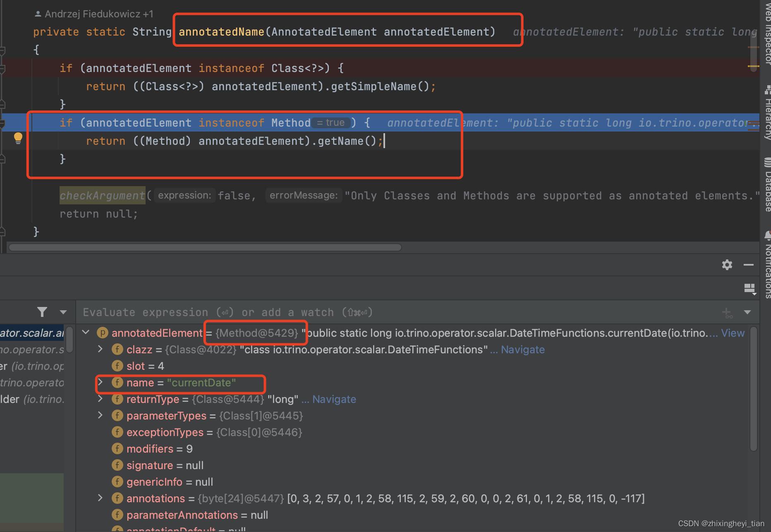This screenshot has height=532, width=771.
Task: Click the parameter icon beside annotatedElement
Action: pyautogui.click(x=103, y=333)
